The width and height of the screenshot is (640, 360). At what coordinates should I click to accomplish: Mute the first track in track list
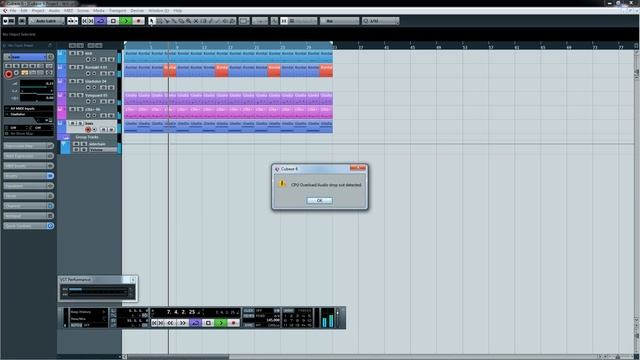click(72, 53)
